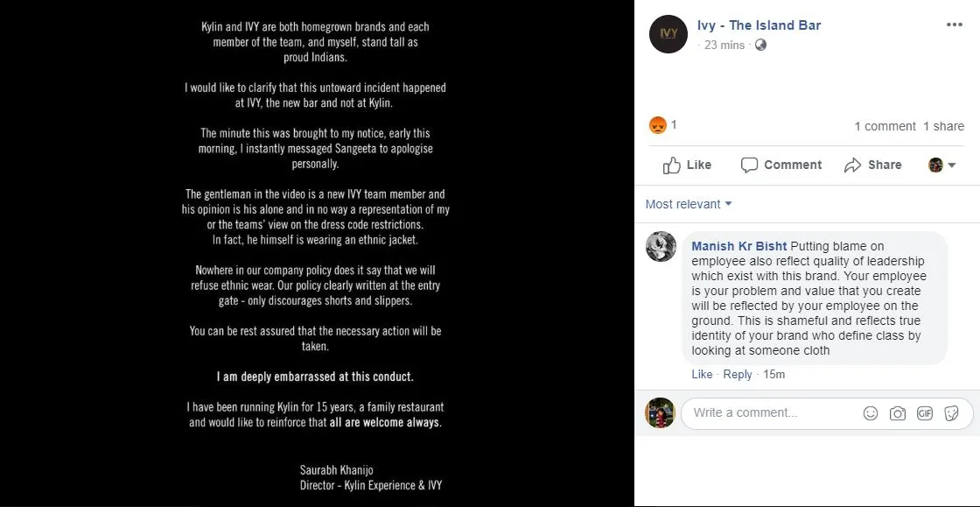Click the Comment button under the post
This screenshot has height=507, width=980.
coord(780,165)
